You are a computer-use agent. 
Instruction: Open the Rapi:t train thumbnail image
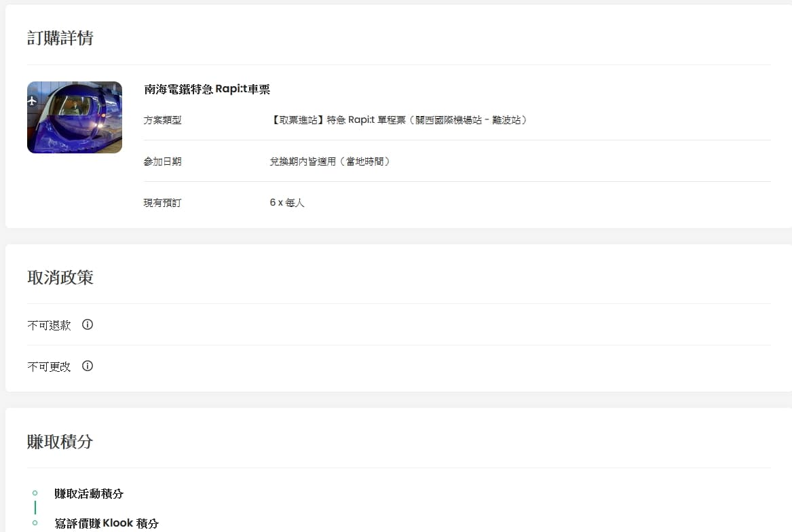(75, 117)
